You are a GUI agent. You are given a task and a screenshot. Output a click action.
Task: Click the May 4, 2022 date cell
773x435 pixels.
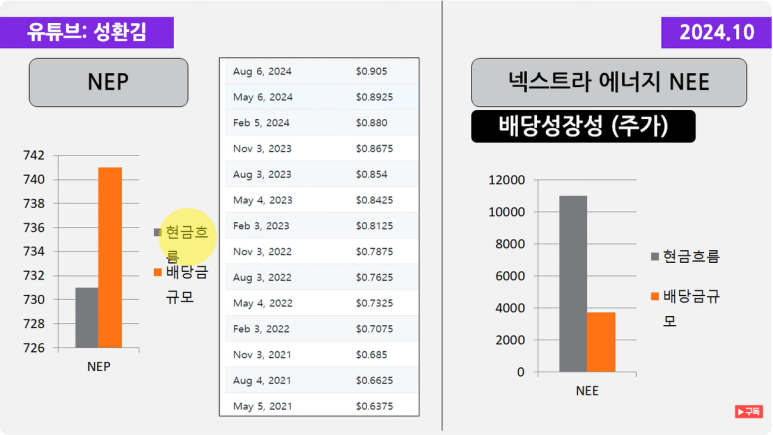pos(263,303)
